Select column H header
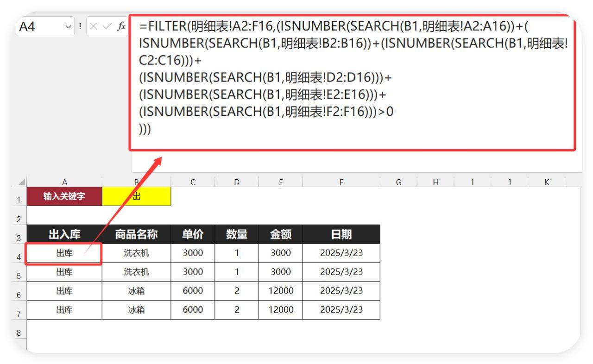This screenshot has width=593, height=364. (x=435, y=182)
